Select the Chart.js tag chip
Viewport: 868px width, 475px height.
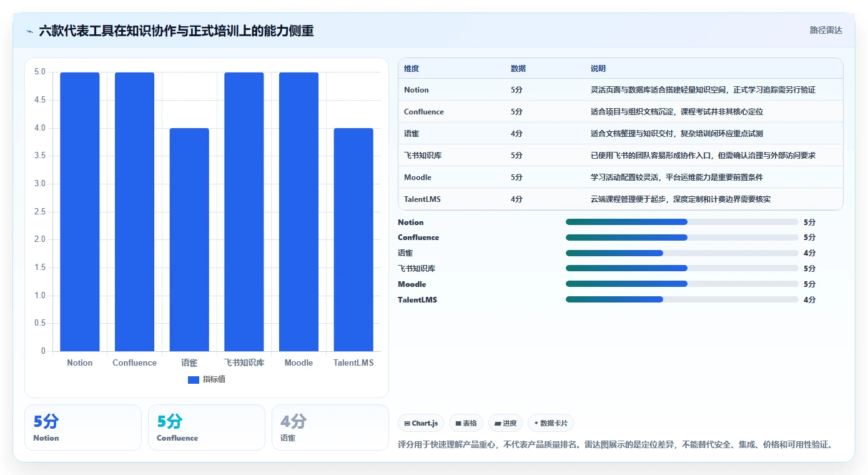[x=421, y=423]
